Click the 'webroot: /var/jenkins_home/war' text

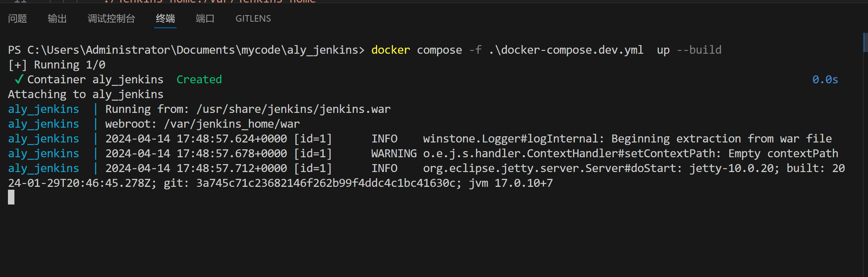[x=203, y=124]
